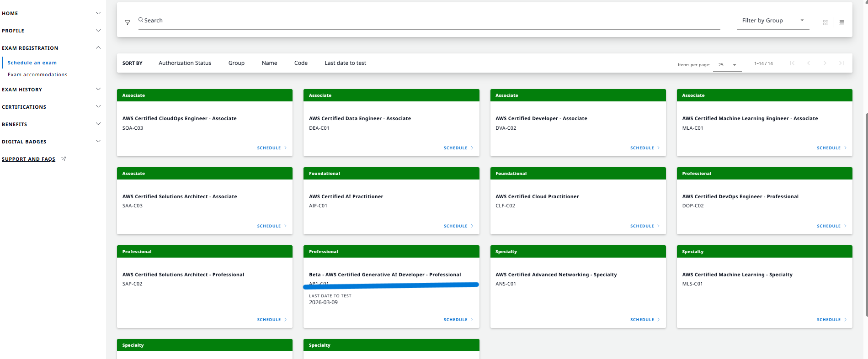Screen dimensions: 868x359
Task: Click Beta Generative AI Developer Professional title
Action: click(385, 275)
